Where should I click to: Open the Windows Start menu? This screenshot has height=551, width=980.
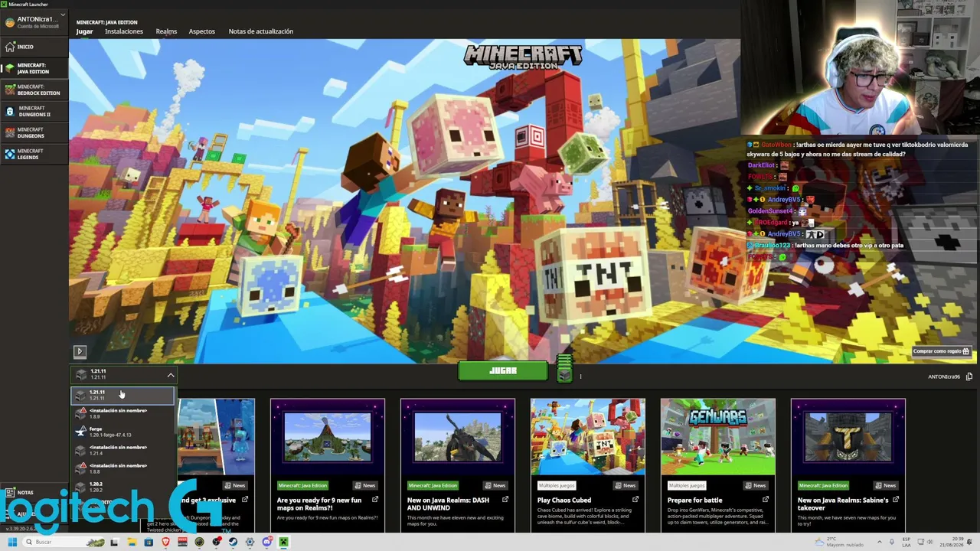coord(12,543)
